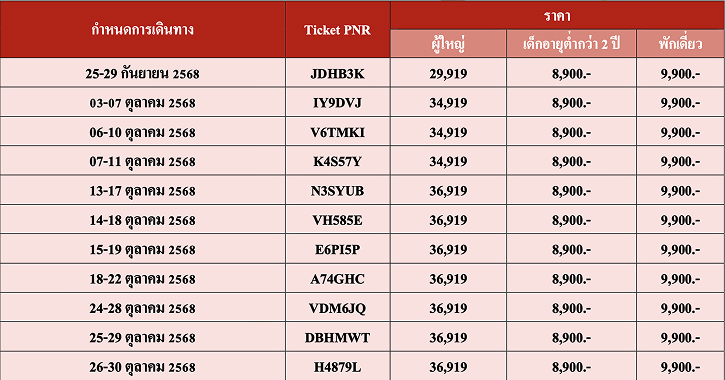Click the ผู้ใหญ่ price sub-header
725x380 pixels.
(x=448, y=44)
